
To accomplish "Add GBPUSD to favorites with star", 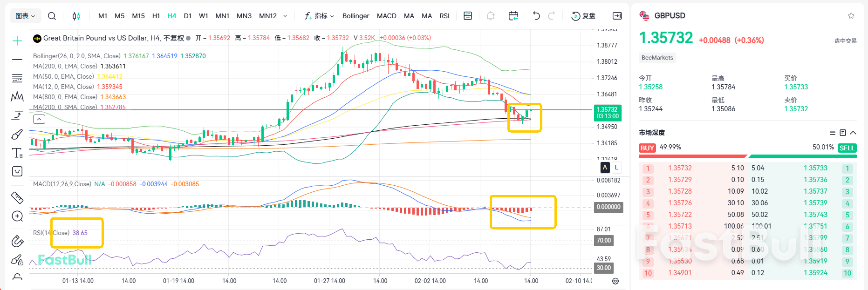I will [851, 16].
